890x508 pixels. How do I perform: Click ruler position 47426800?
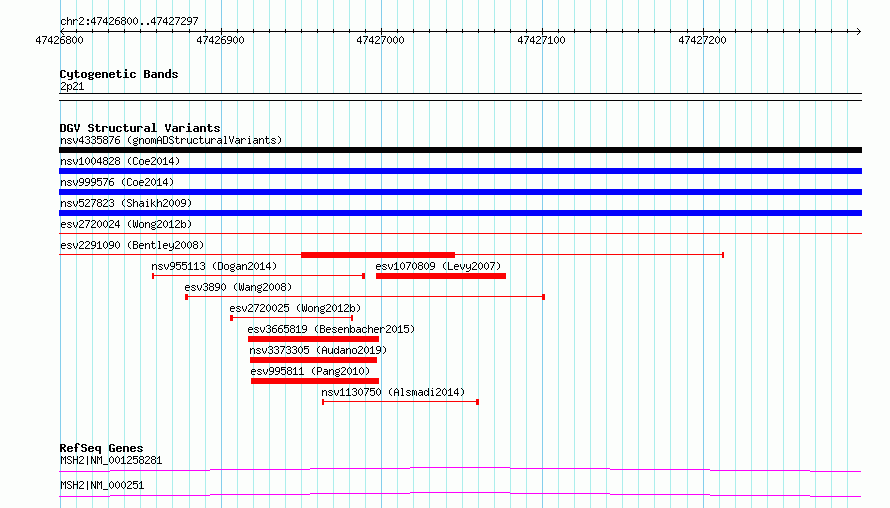point(59,40)
